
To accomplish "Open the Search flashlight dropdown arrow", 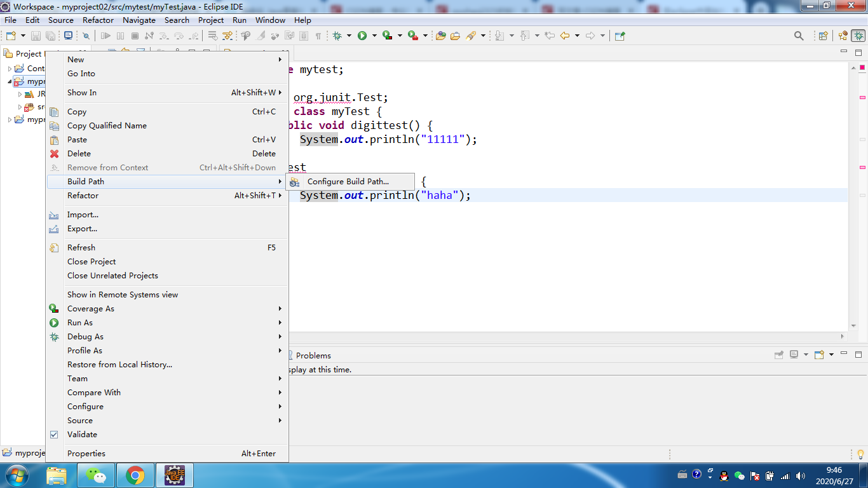I will point(483,36).
